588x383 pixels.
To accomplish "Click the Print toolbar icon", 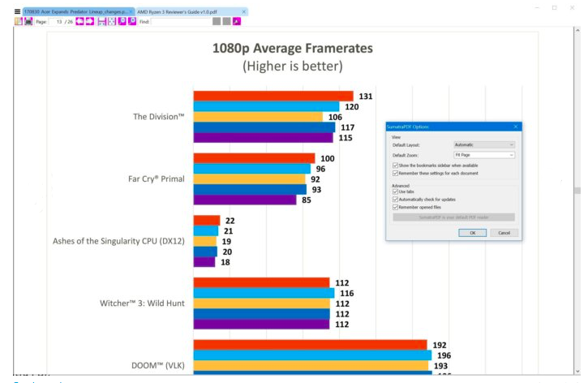I will click(28, 22).
